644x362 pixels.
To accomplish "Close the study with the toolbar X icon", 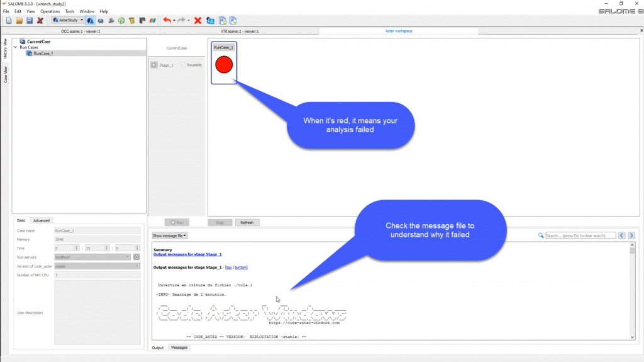I will (40, 20).
